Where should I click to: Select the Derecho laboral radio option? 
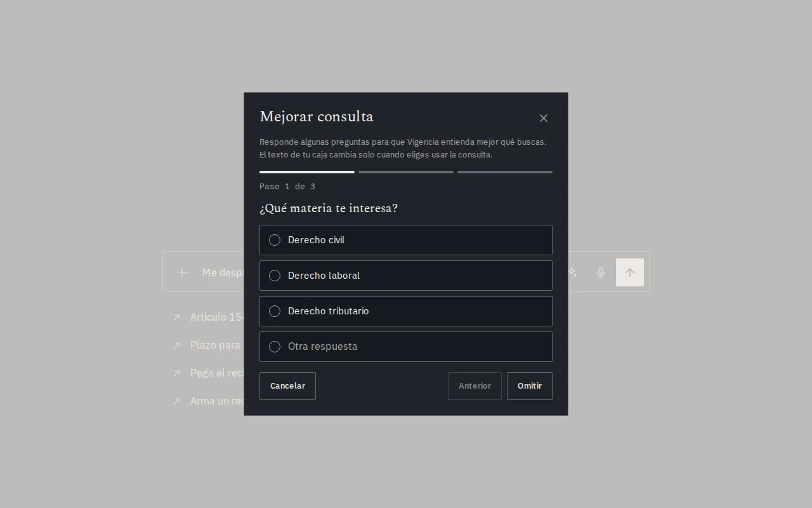pyautogui.click(x=406, y=276)
